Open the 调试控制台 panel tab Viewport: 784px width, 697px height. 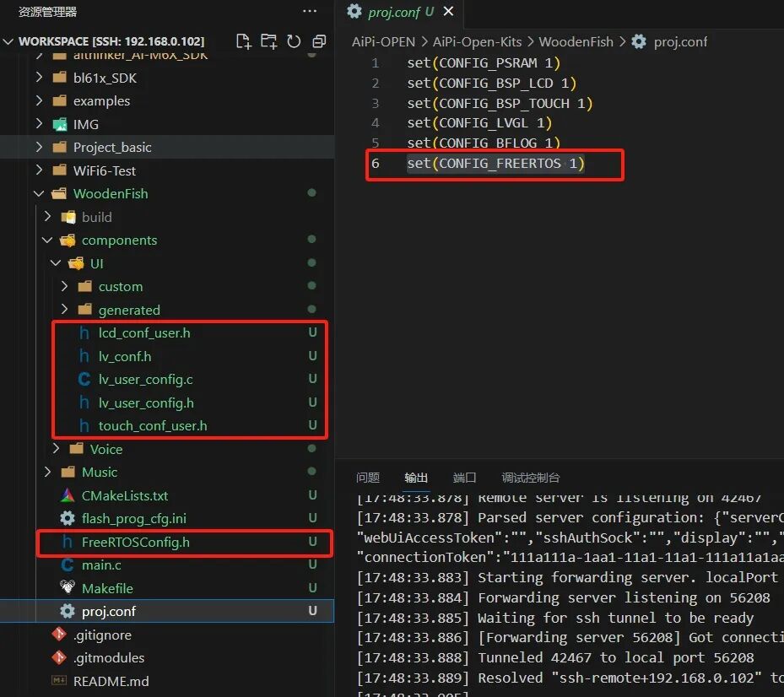tap(531, 478)
